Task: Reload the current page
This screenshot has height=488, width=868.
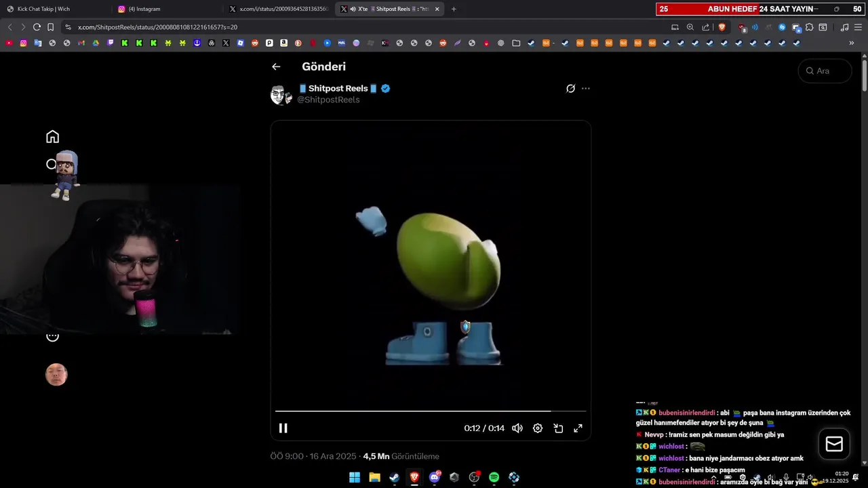Action: point(37,27)
